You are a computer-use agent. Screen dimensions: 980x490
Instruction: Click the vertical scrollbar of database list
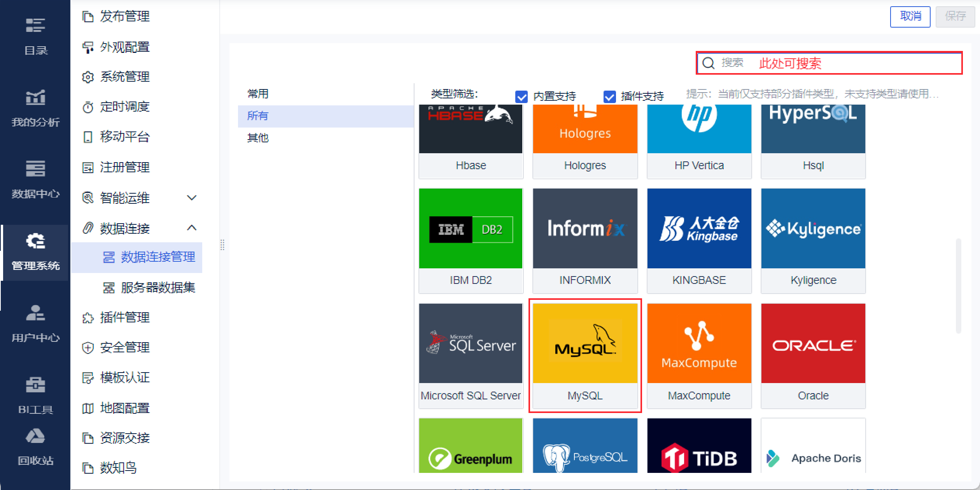point(958,286)
